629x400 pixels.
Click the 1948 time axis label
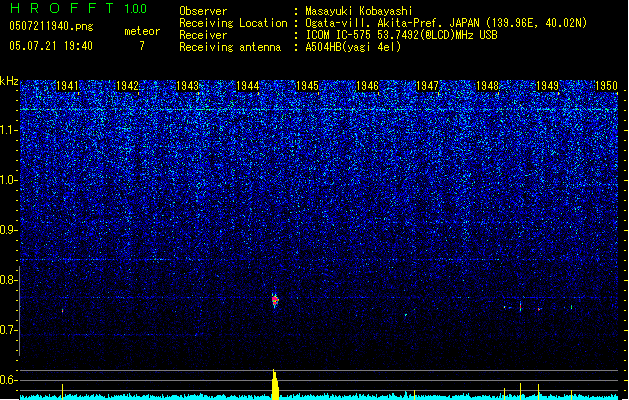[487, 86]
